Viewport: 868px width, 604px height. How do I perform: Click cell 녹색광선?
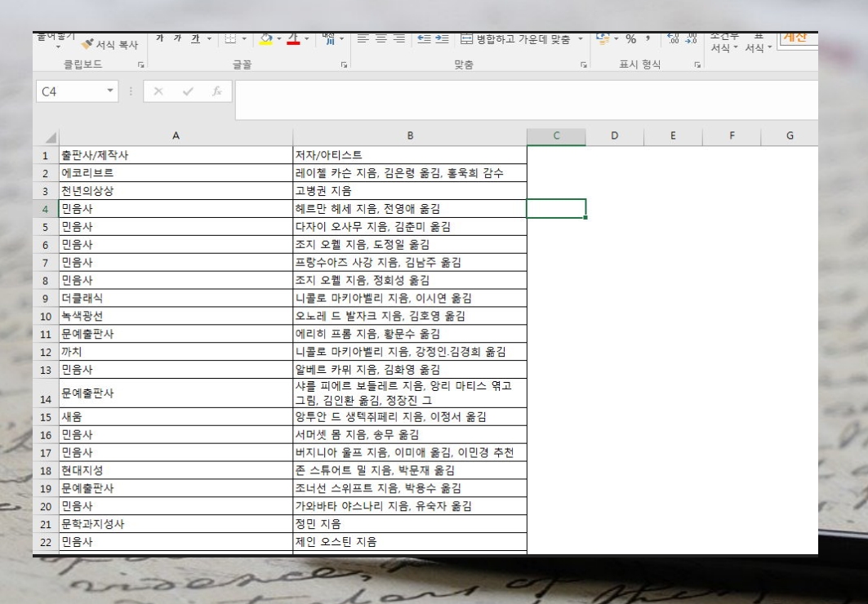pos(176,316)
